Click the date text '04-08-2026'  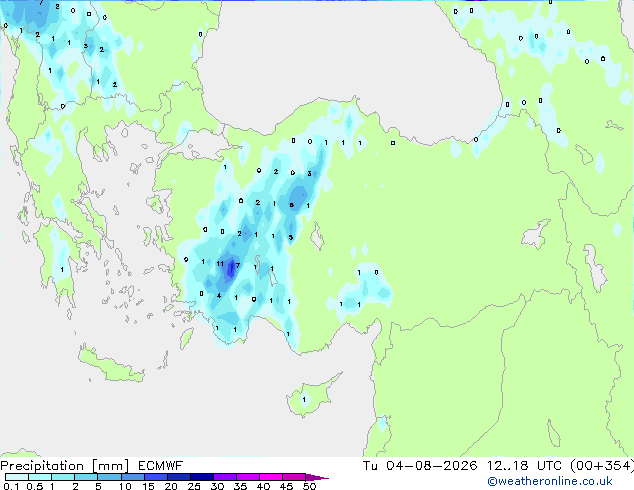[431, 466]
